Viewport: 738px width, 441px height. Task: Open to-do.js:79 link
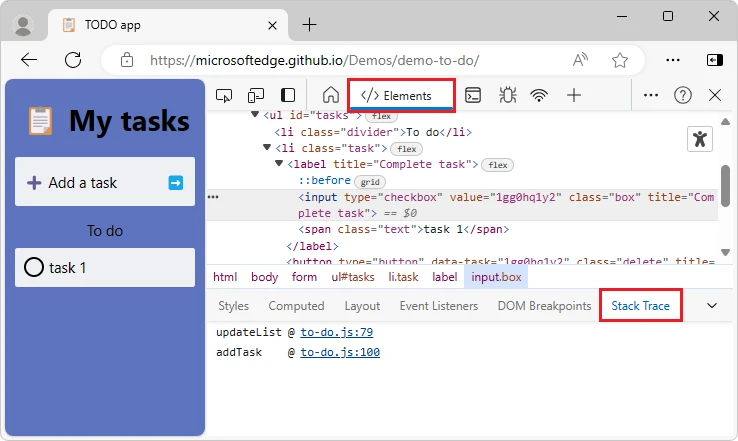[x=337, y=332]
